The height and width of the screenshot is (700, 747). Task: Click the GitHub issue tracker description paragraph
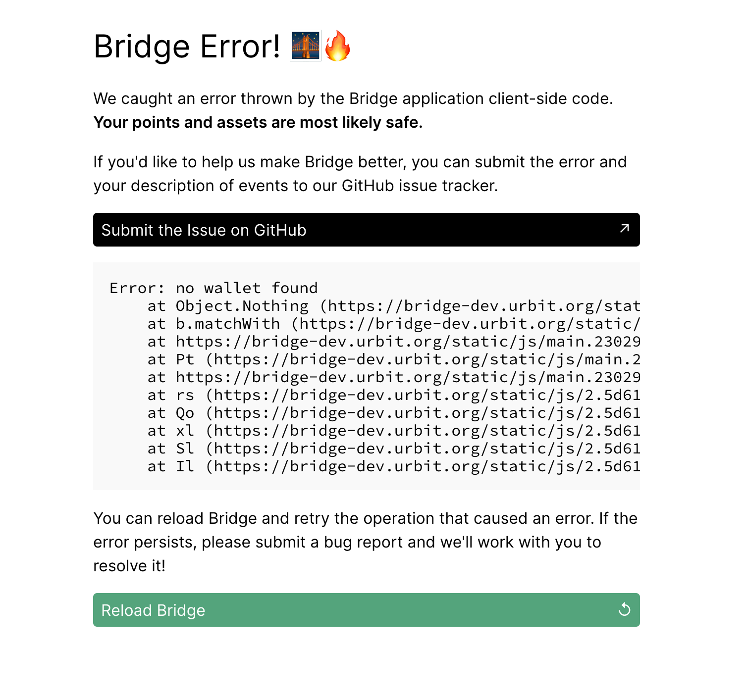[360, 174]
